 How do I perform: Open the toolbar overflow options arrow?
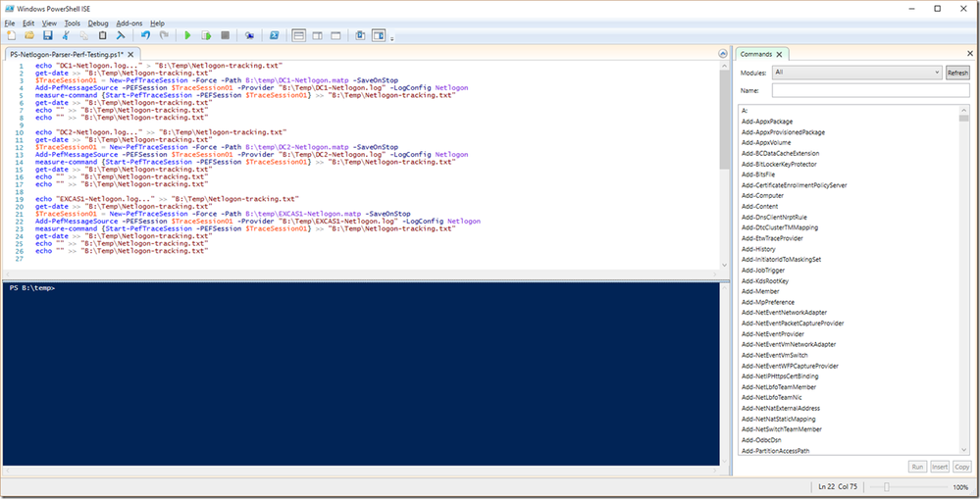click(391, 38)
